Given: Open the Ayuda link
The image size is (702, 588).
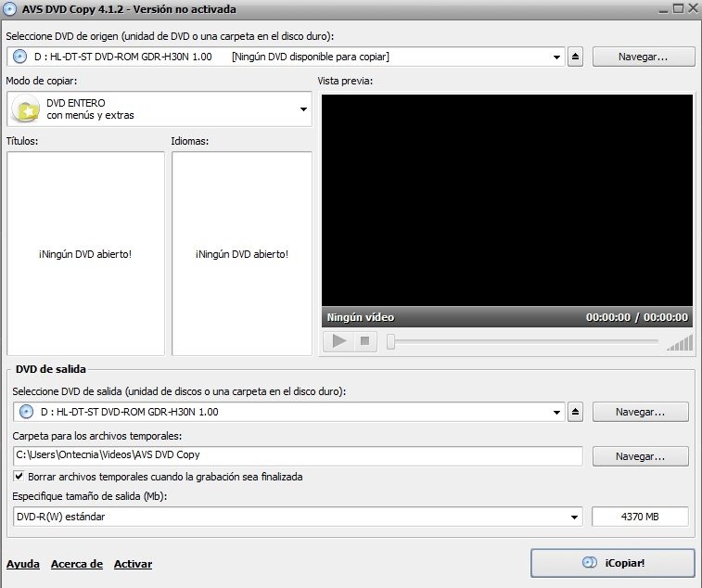Looking at the screenshot, I should pyautogui.click(x=23, y=564).
